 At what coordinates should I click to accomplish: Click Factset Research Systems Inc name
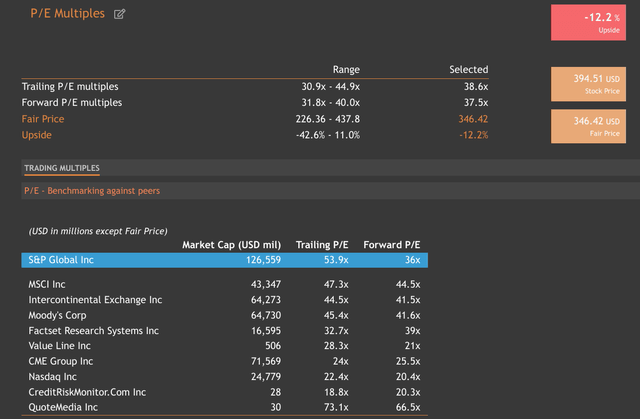point(93,330)
